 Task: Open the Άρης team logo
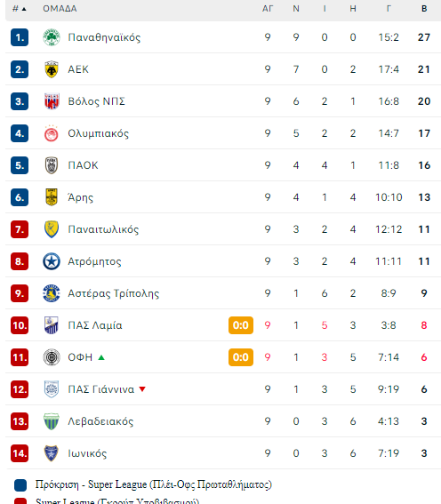pos(52,197)
